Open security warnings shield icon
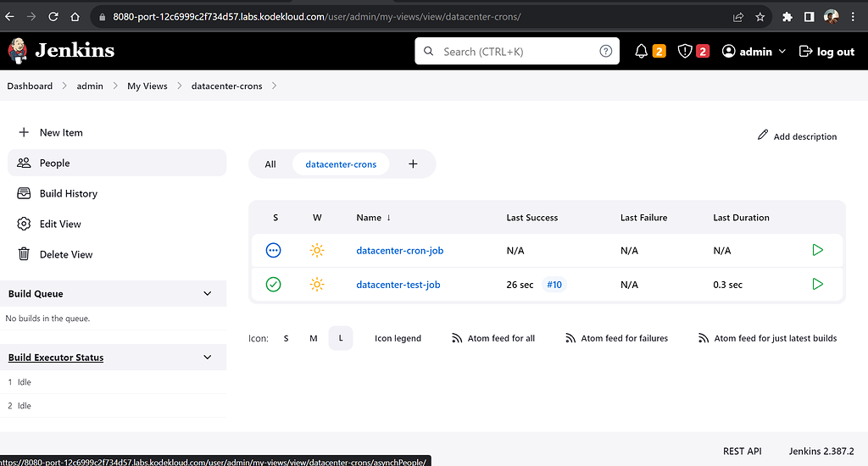This screenshot has width=868, height=466. [x=685, y=52]
